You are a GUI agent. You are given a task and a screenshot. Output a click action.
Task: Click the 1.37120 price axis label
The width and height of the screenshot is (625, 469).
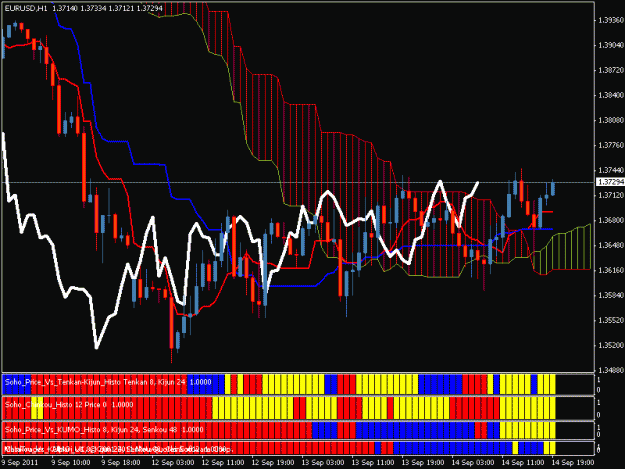611,195
